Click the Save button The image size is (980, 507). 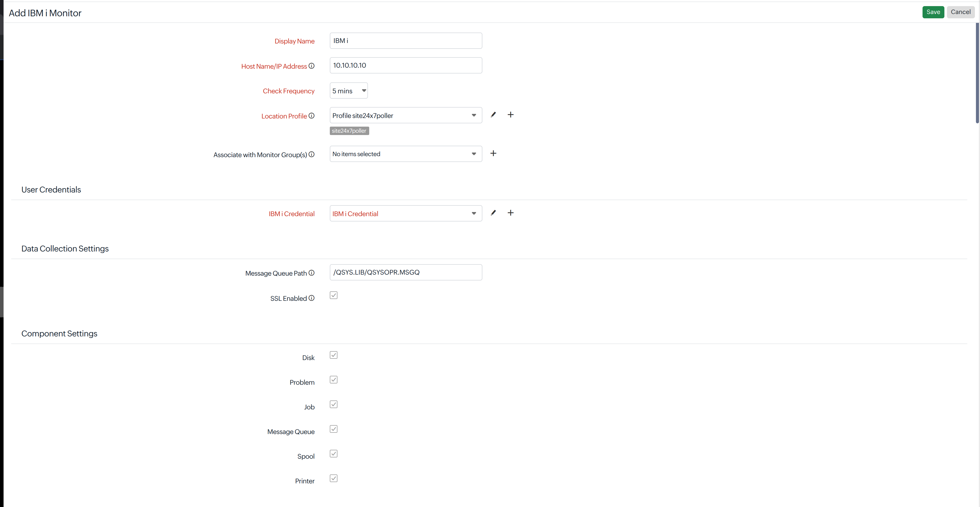click(933, 12)
